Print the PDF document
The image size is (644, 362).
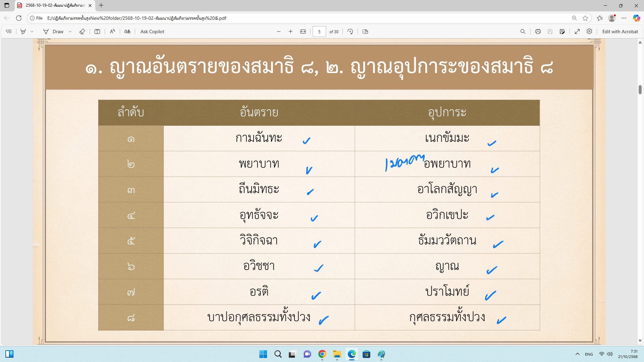click(538, 32)
